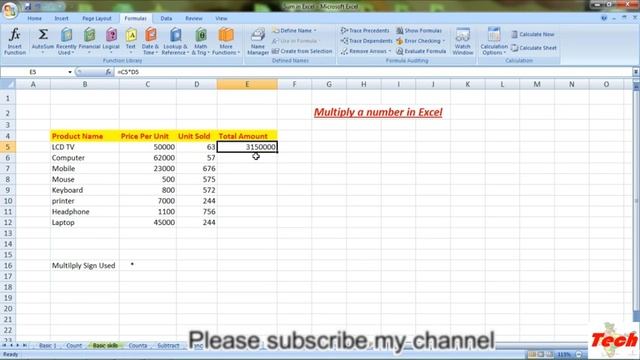The width and height of the screenshot is (640, 360).
Task: Click the Select All corner button
Action: (x=8, y=84)
